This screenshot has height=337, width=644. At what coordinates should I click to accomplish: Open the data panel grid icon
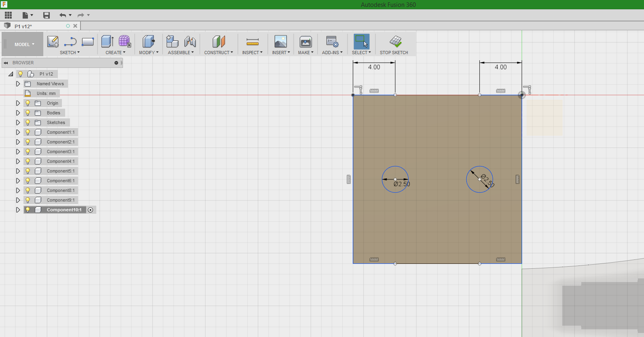8,15
